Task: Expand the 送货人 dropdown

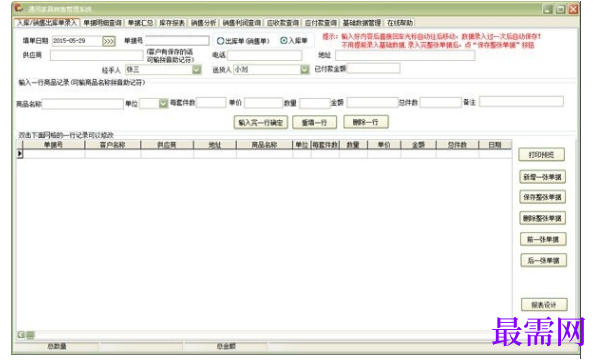Action: (304, 70)
